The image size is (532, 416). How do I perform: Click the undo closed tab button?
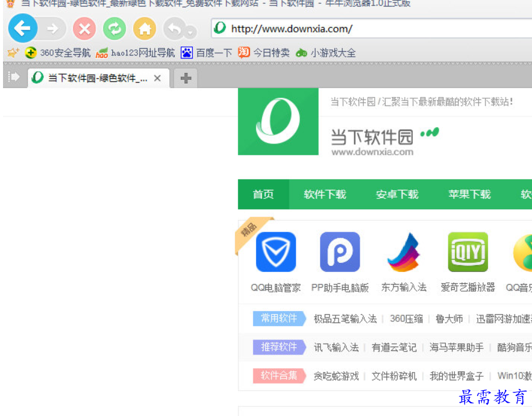pyautogui.click(x=175, y=29)
